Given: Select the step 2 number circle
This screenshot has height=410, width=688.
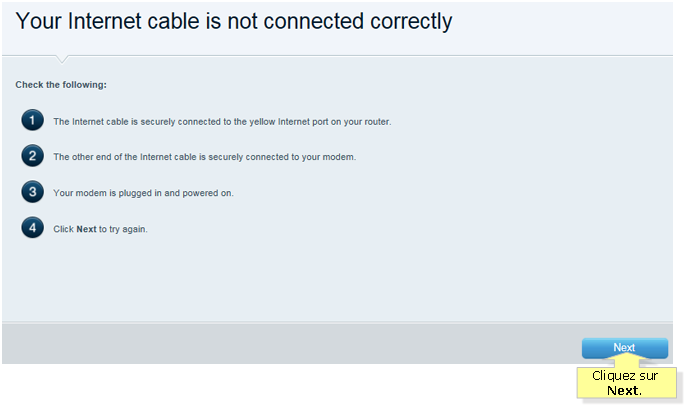Looking at the screenshot, I should pos(32,156).
